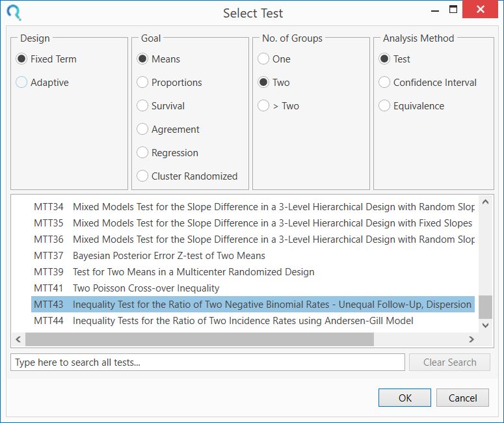This screenshot has height=423, width=504.
Task: Select Equivalence analysis method
Action: point(412,106)
